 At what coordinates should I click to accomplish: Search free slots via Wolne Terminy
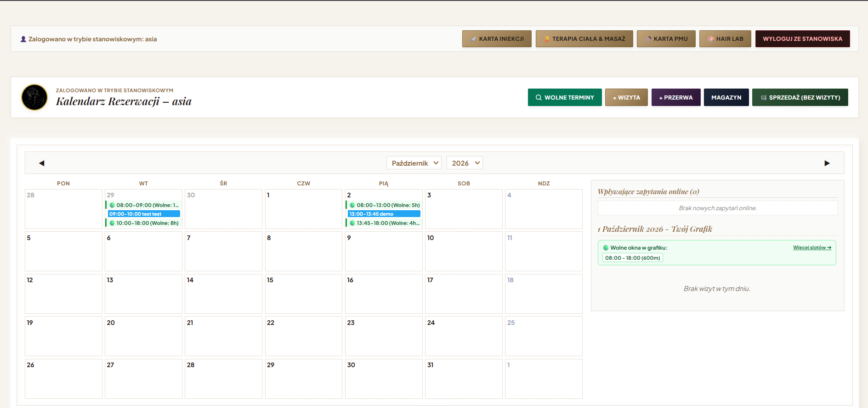point(565,97)
